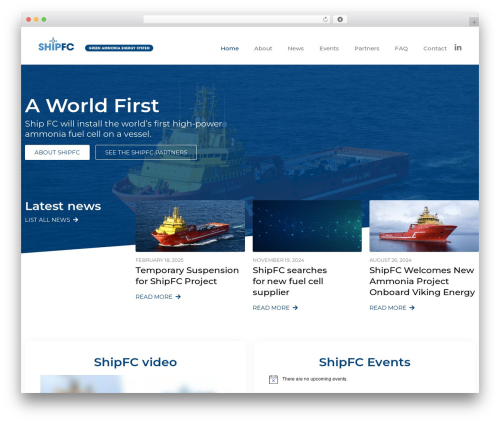This screenshot has width=500, height=423.
Task: Read more on Viking Energy article
Action: tap(392, 308)
